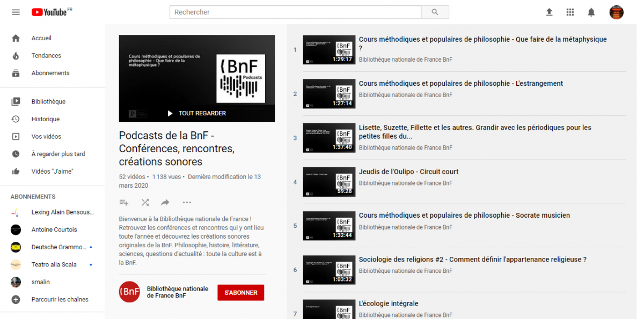The height and width of the screenshot is (319, 644).
Task: Click the Historique clock icon
Action: coord(16,119)
